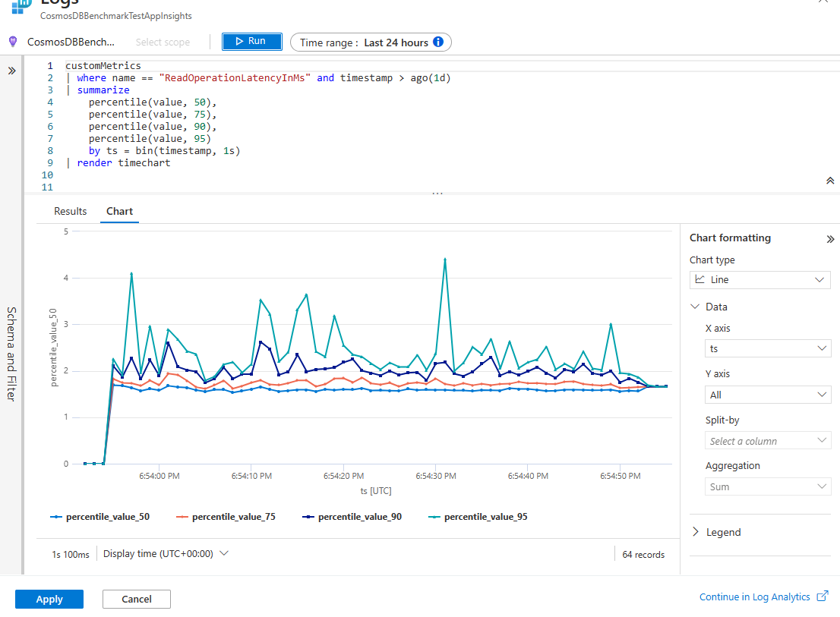Click the external link icon beside Log Analytics
840x617 pixels.
tap(823, 597)
